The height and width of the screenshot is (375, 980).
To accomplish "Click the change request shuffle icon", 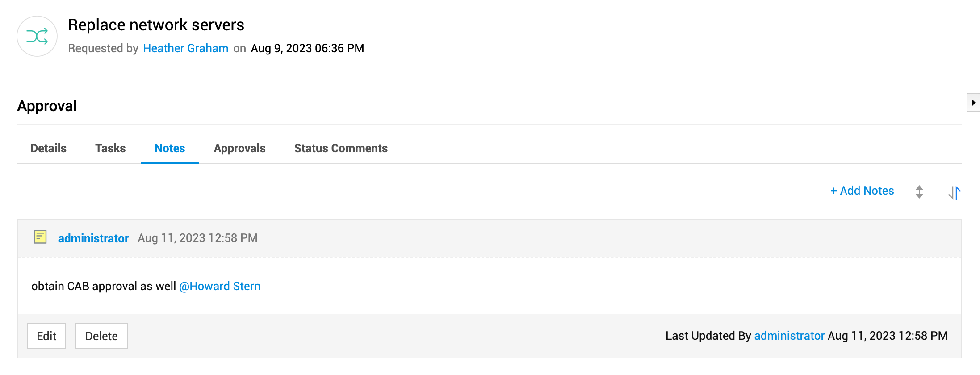I will pos(37,36).
